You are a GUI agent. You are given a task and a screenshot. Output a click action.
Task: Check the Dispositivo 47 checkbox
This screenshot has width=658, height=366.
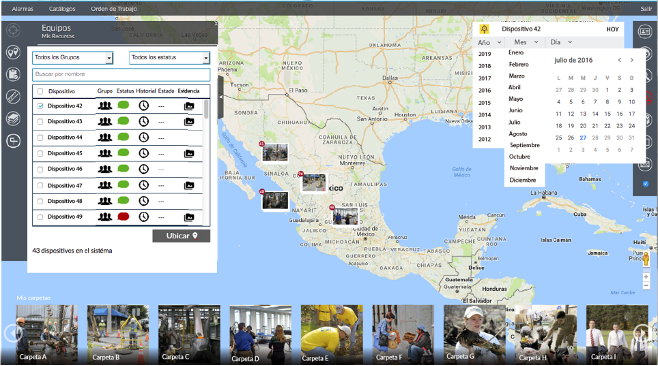(40, 185)
